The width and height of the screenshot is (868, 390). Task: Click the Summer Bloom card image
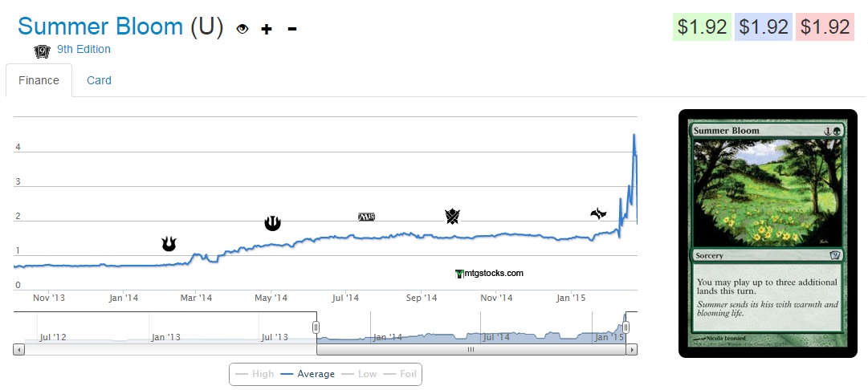tap(767, 232)
